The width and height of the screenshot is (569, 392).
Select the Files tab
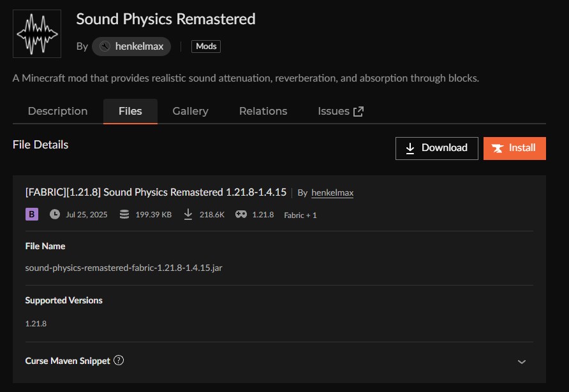click(130, 111)
